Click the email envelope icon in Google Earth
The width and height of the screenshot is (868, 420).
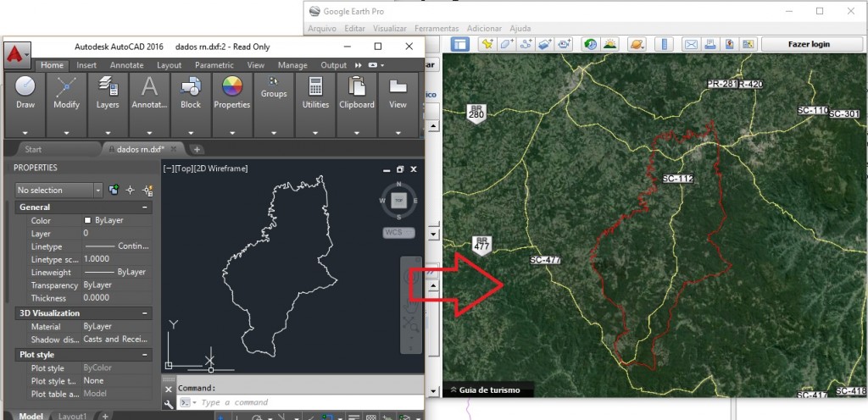690,44
